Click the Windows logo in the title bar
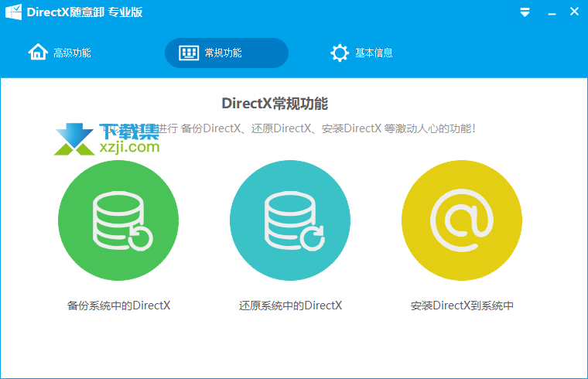 pos(13,12)
